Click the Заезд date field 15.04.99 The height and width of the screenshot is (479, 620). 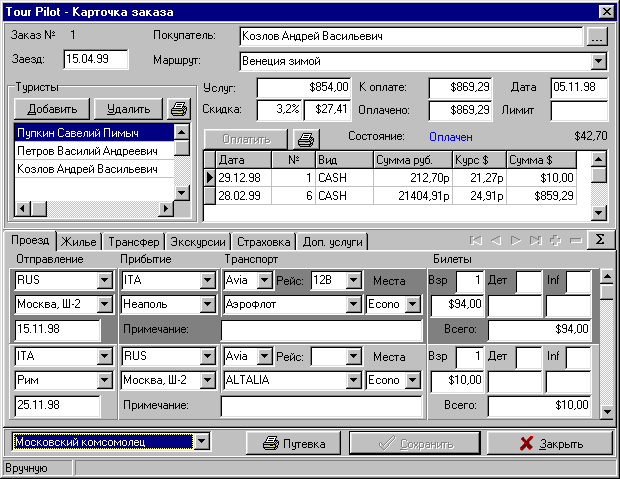click(96, 59)
